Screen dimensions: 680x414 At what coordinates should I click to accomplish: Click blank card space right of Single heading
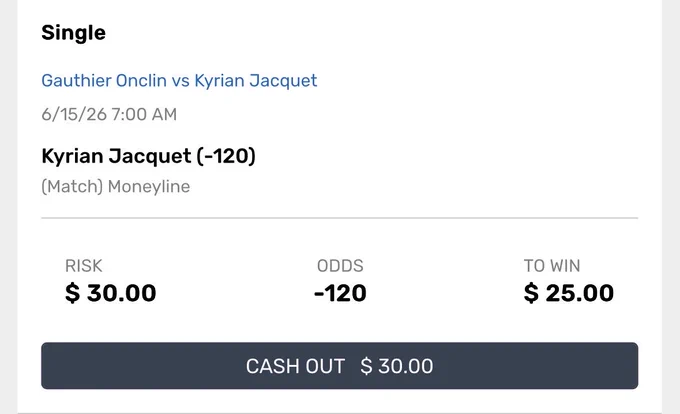point(373,33)
